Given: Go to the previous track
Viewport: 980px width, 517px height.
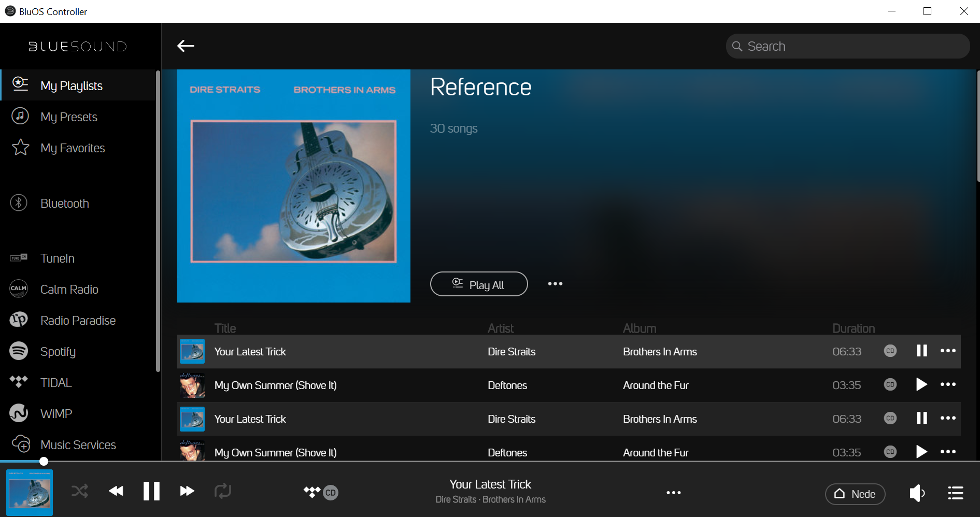Looking at the screenshot, I should click(x=116, y=491).
